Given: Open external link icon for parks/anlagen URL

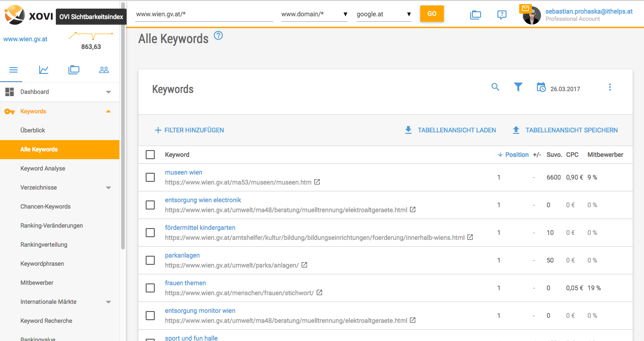Looking at the screenshot, I should 304,265.
